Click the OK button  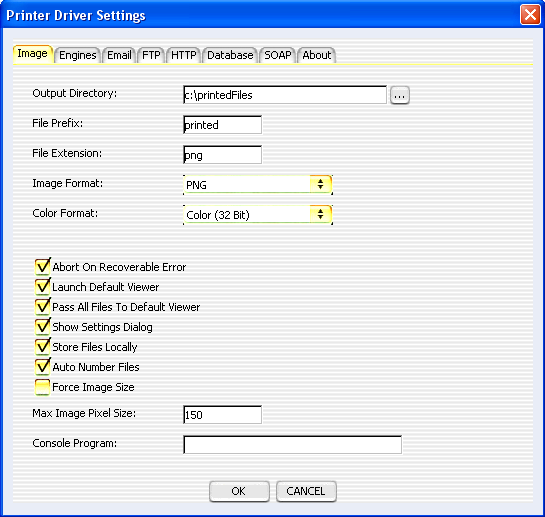click(239, 491)
